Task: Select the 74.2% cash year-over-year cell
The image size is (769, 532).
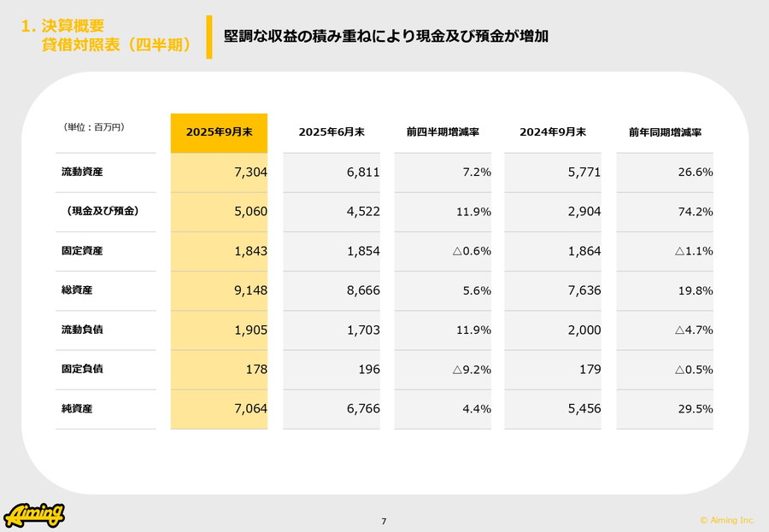Action: (x=695, y=212)
